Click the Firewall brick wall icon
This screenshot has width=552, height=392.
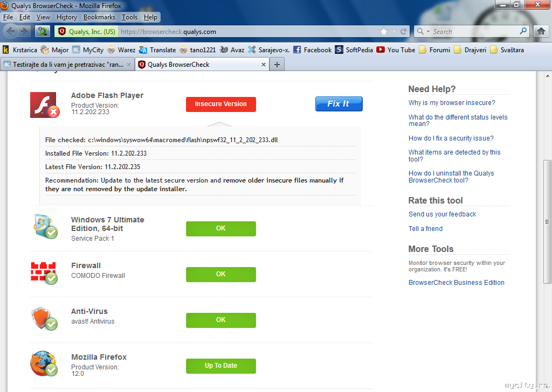pyautogui.click(x=44, y=273)
